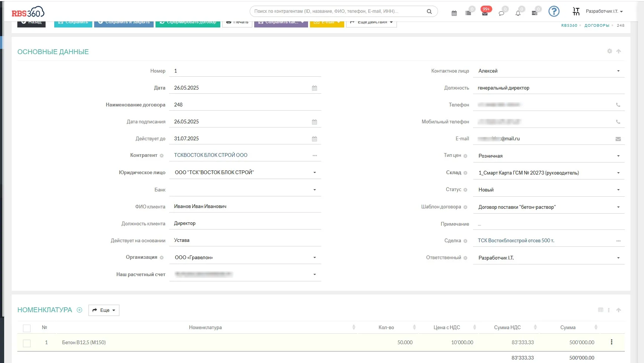
Task: Open the notifications bell icon
Action: 518,13
